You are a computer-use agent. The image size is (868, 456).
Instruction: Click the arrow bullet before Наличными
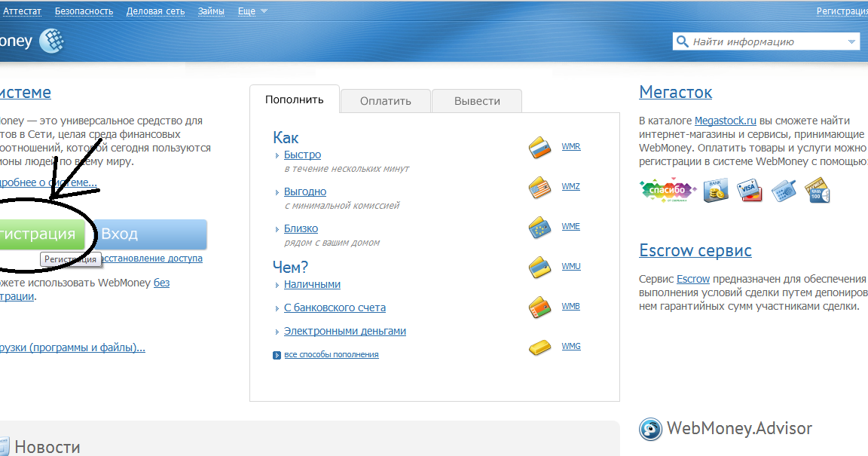coord(277,286)
